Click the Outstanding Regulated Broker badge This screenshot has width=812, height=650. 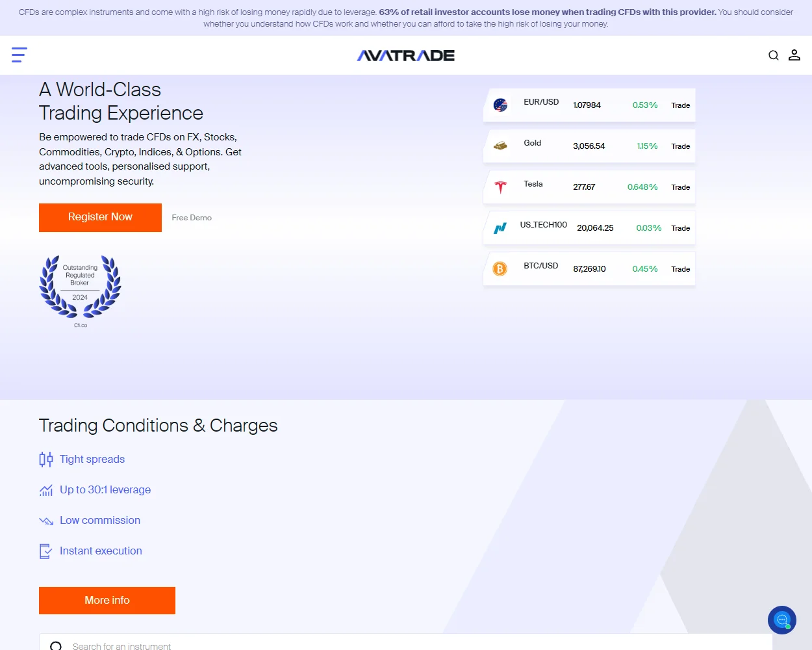[79, 288]
